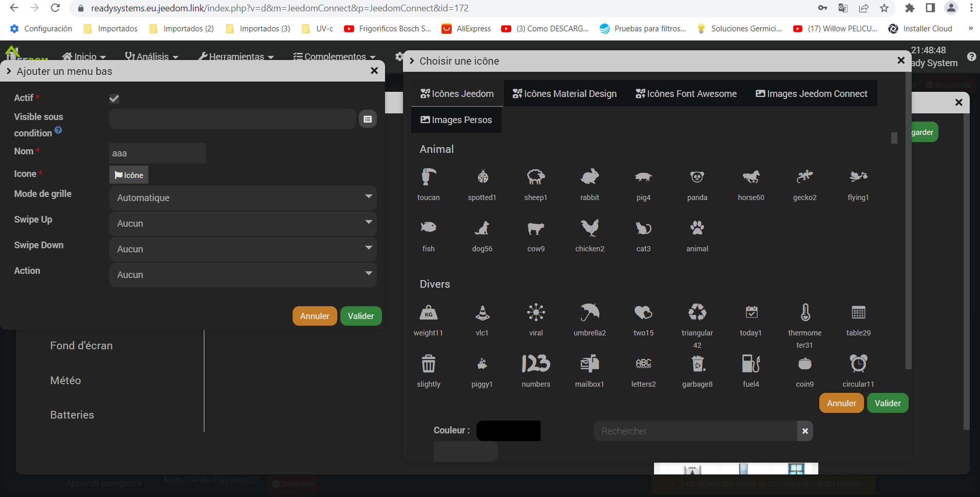Switch to Icônes Jeedom tab
Image resolution: width=980 pixels, height=497 pixels.
coord(457,93)
